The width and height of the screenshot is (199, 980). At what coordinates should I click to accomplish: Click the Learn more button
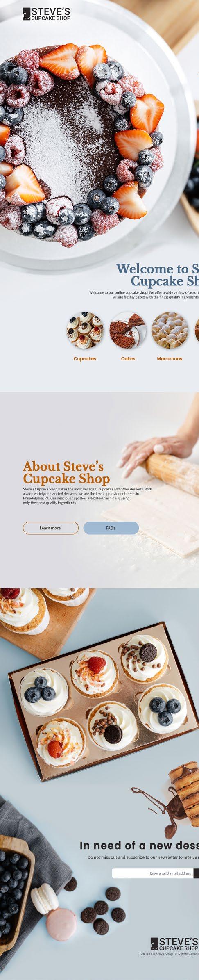click(50, 528)
